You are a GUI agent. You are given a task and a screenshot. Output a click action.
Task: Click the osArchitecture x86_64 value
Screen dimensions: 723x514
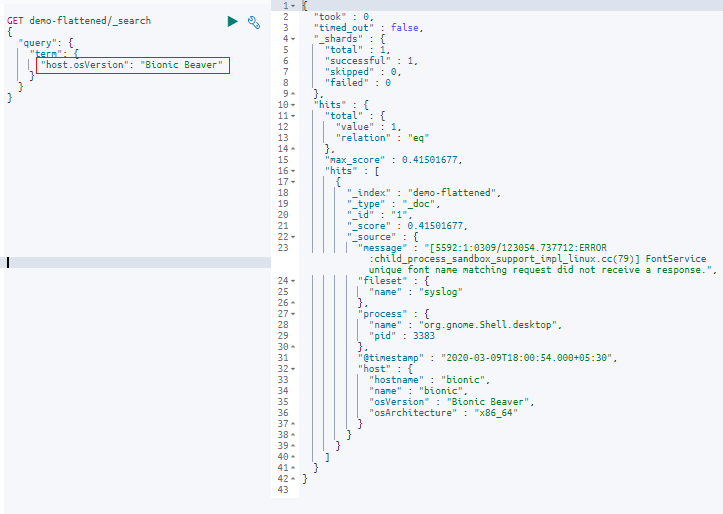point(496,413)
